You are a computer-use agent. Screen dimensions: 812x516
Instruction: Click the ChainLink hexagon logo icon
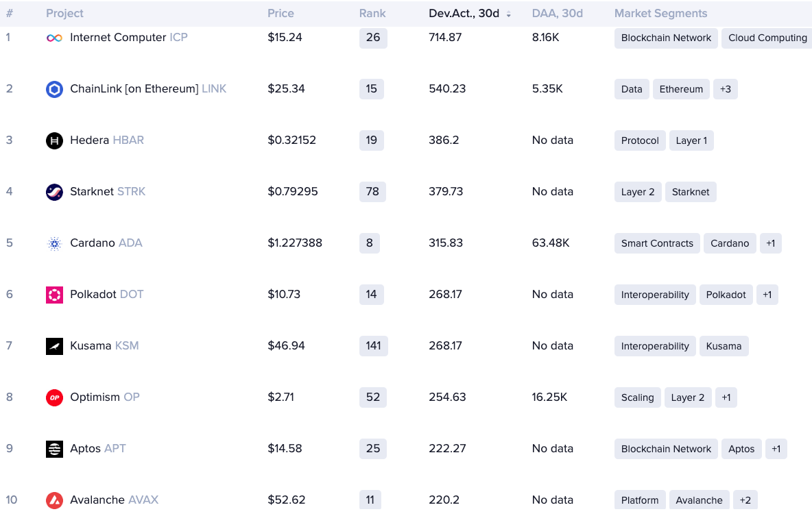point(54,89)
